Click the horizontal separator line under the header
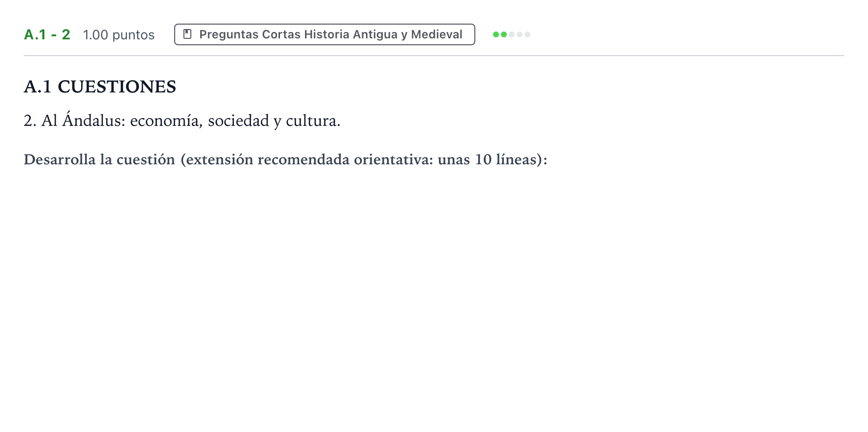 (x=434, y=56)
